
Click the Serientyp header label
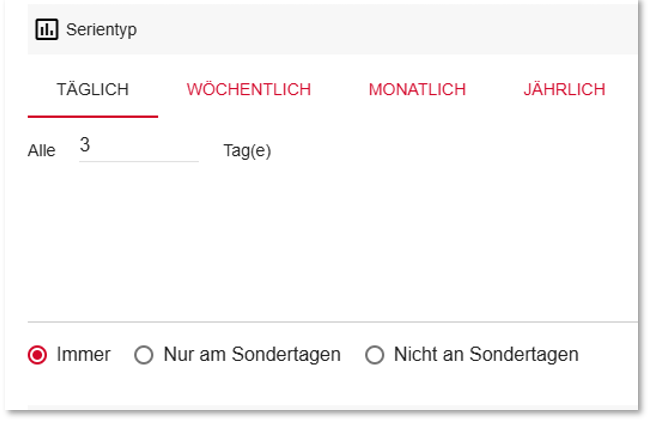101,30
